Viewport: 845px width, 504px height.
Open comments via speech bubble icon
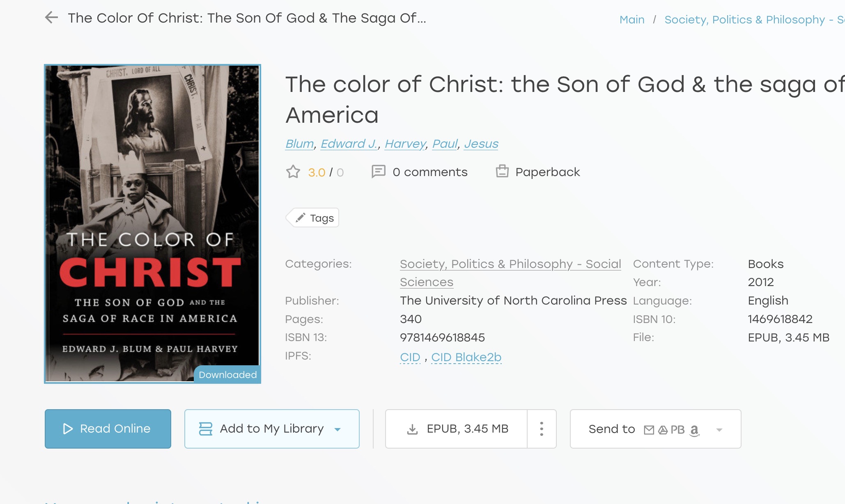tap(378, 172)
